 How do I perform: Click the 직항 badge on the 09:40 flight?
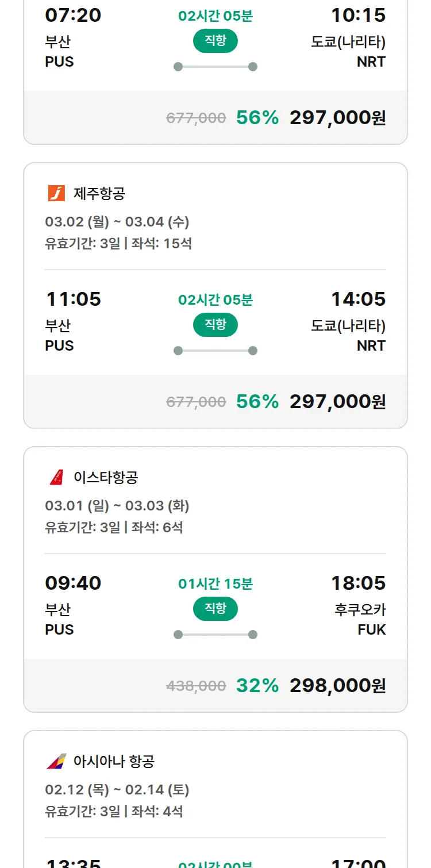pos(215,609)
